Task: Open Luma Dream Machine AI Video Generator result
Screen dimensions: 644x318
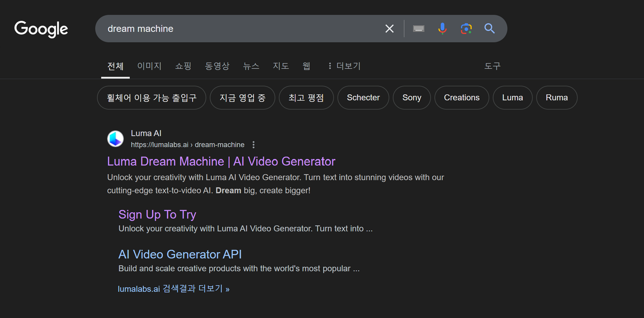Action: 221,161
